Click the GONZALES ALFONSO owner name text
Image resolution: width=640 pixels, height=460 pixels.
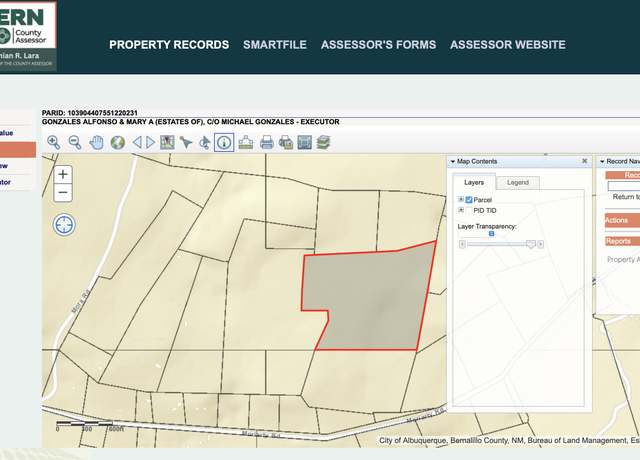[x=191, y=122]
